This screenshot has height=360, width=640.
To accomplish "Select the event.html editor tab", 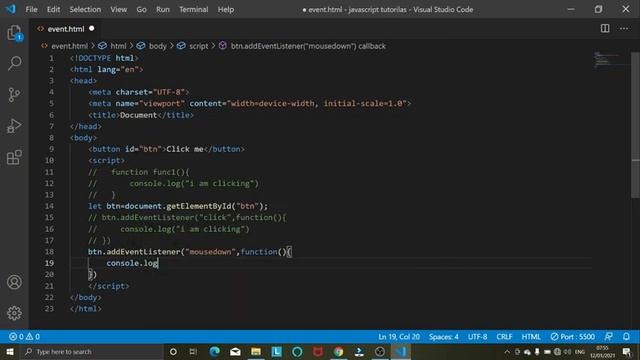I will 65,29.
